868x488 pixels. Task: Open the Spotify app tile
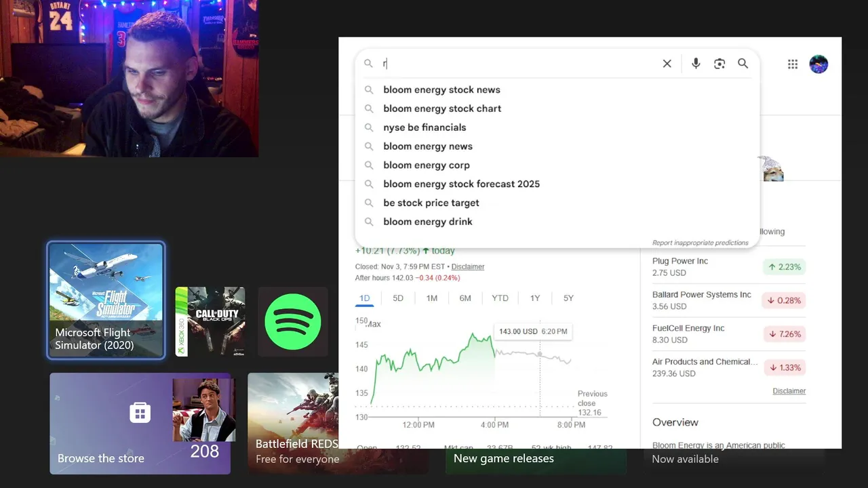pyautogui.click(x=293, y=321)
